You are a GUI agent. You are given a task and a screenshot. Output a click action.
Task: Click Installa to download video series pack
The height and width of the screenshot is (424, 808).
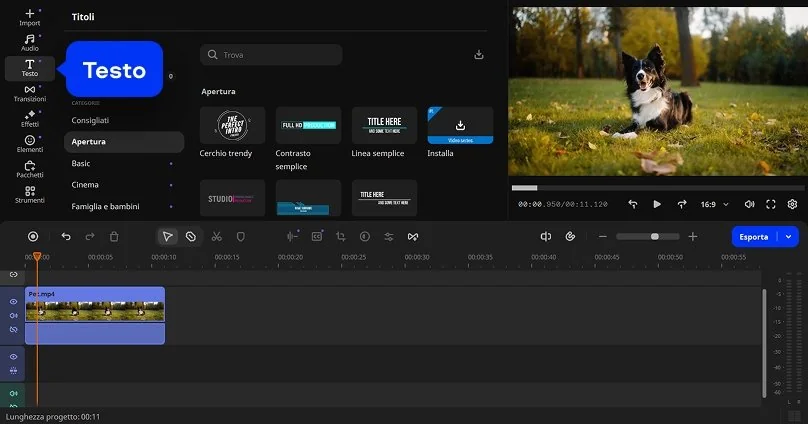point(460,126)
